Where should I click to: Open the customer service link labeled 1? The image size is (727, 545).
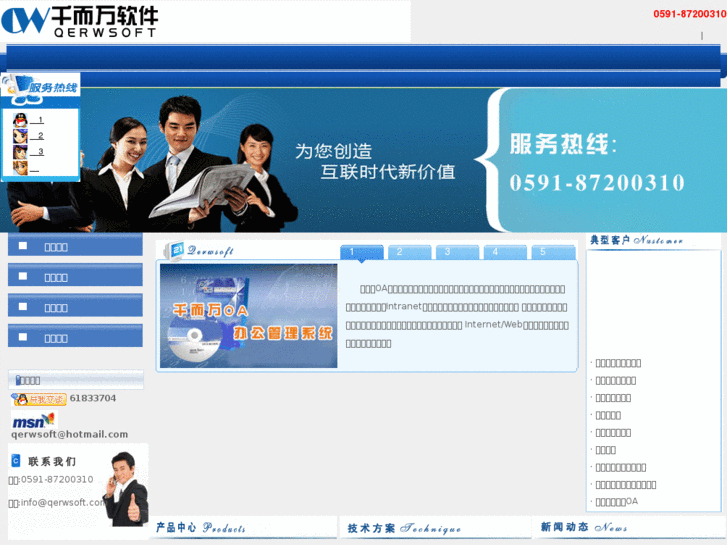tap(37, 120)
